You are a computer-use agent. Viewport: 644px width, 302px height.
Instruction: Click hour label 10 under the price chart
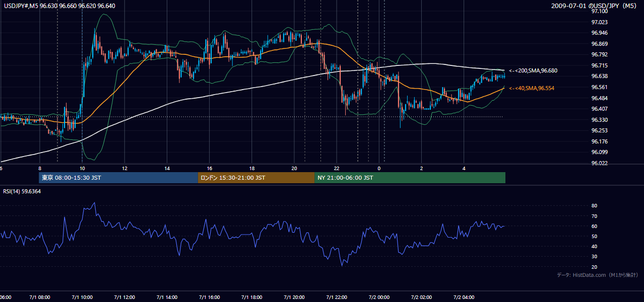tap(82, 169)
